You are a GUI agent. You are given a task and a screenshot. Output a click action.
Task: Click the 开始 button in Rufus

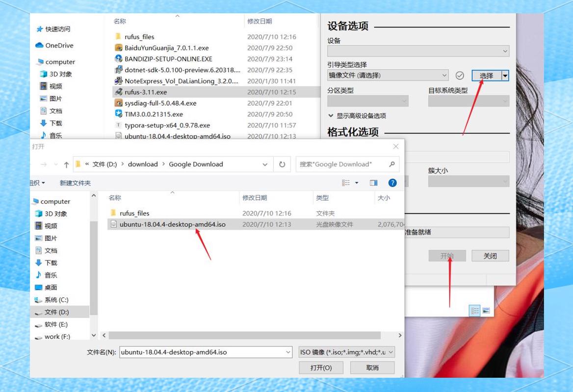point(447,256)
